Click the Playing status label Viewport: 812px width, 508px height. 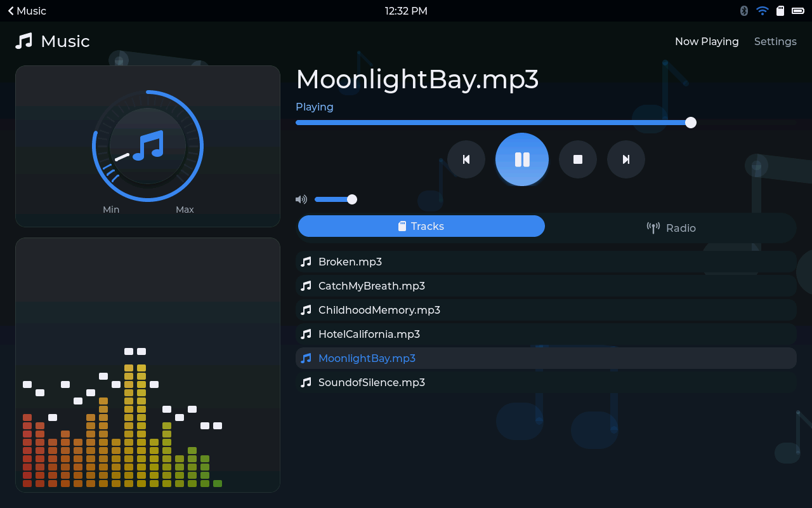[315, 107]
